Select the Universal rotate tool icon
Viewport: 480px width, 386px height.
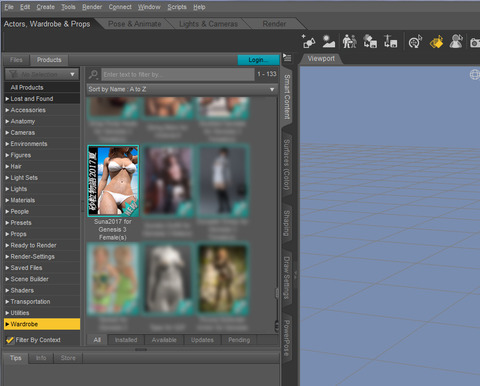point(415,42)
